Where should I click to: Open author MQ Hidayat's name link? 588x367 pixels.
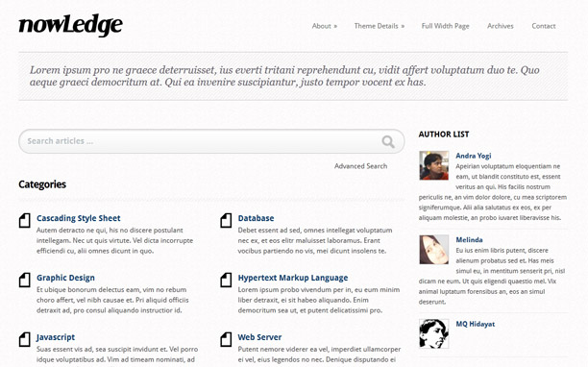tap(476, 324)
